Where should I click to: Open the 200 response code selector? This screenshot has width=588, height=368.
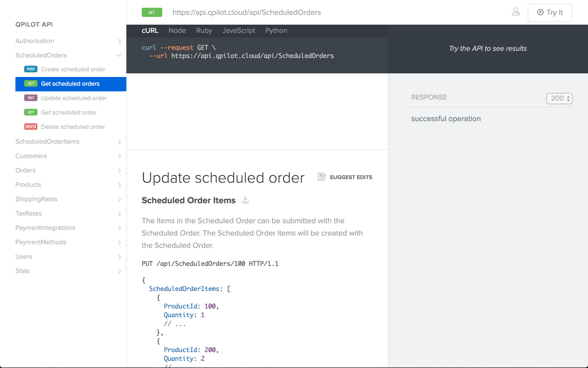point(559,98)
